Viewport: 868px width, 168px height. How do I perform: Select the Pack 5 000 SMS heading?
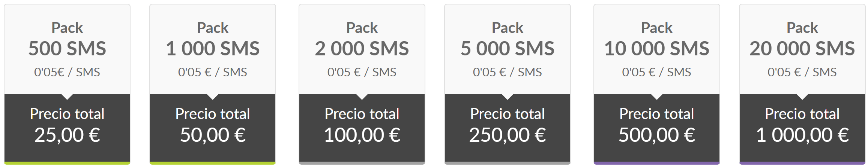[x=508, y=39]
